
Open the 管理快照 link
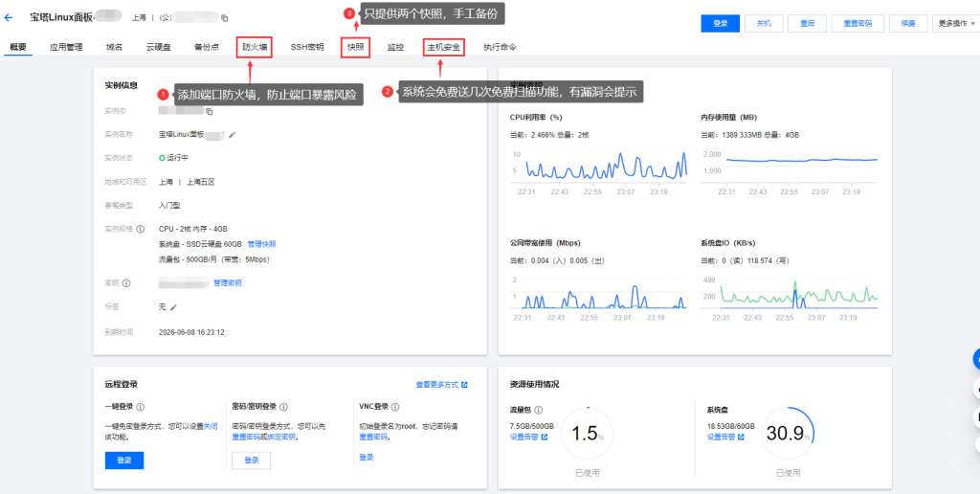point(262,244)
